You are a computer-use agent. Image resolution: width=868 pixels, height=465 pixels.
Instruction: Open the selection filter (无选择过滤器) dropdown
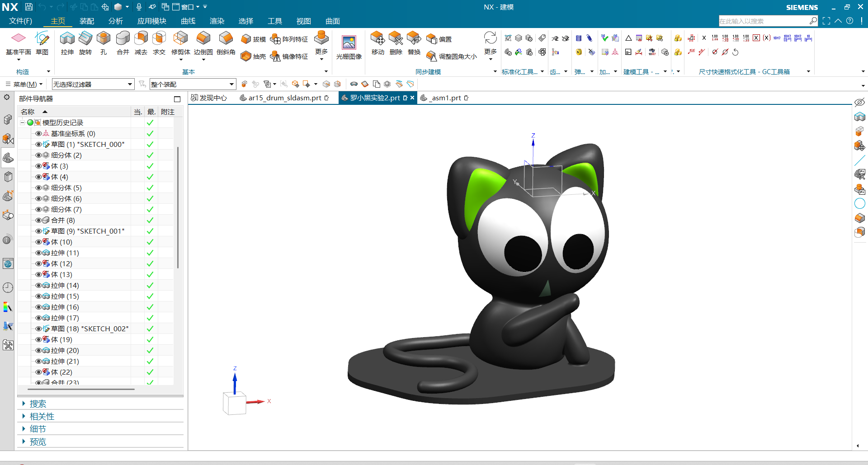(x=93, y=84)
